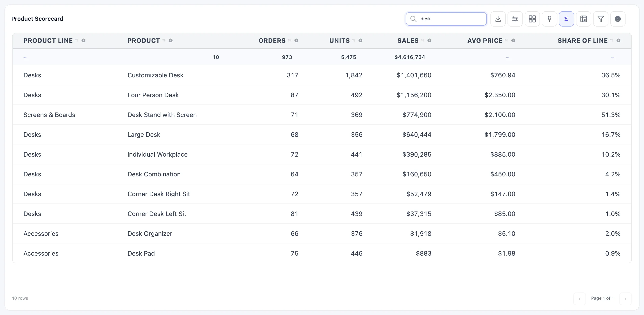Click the download export icon
This screenshot has height=315, width=644.
pyautogui.click(x=498, y=19)
